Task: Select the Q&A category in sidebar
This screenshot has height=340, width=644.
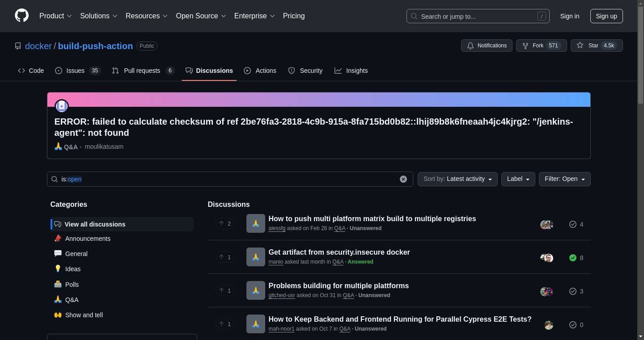Action: coord(122,300)
